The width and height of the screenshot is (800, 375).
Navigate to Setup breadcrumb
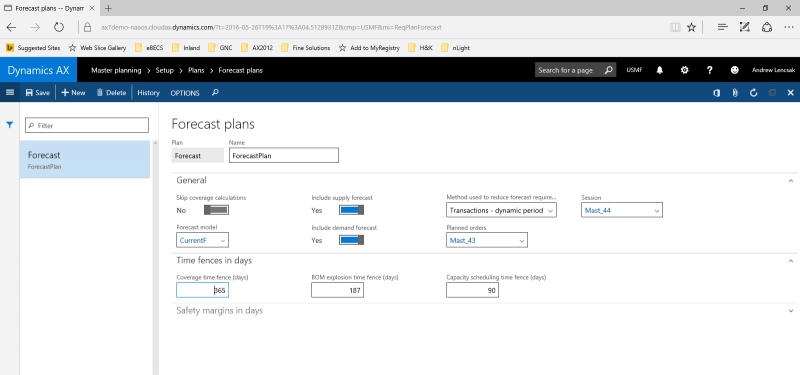point(164,70)
